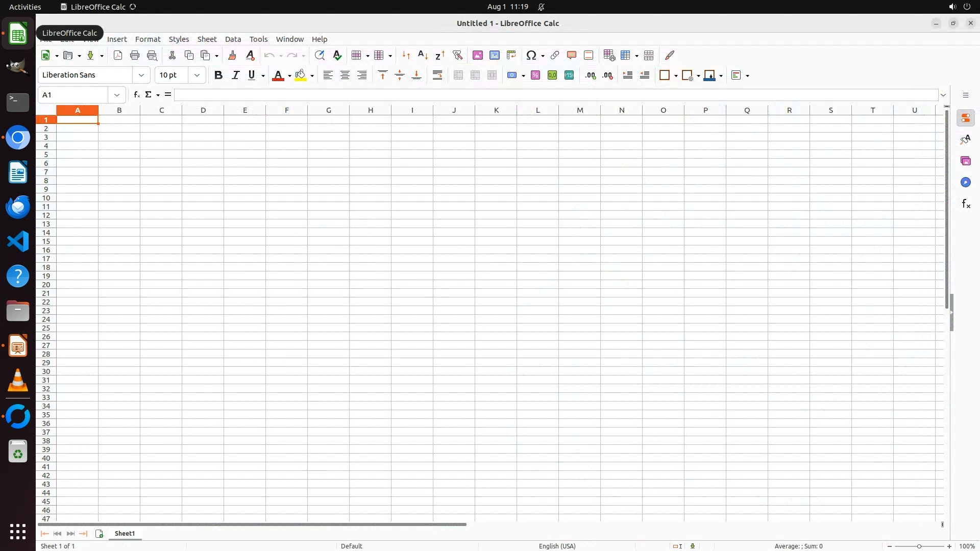This screenshot has height=551, width=980.
Task: Click the Sort Ascending icon
Action: click(x=423, y=55)
